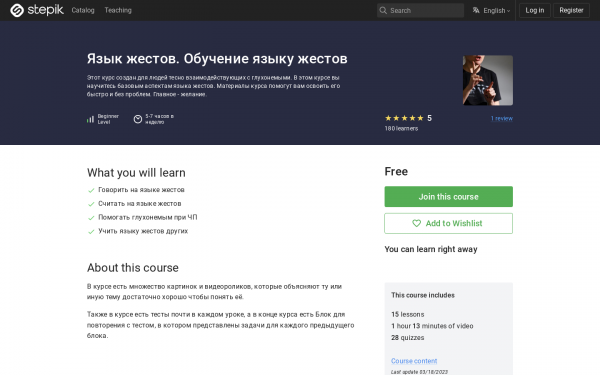Open the Teaching menu item
This screenshot has width=600, height=375.
[x=118, y=10]
